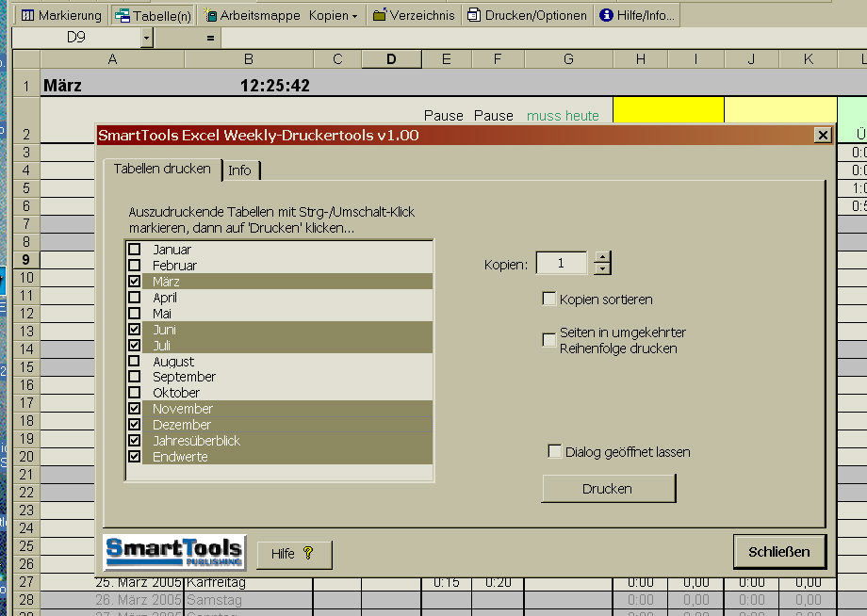Click cell A1 containing März
The width and height of the screenshot is (867, 616).
tap(112, 85)
